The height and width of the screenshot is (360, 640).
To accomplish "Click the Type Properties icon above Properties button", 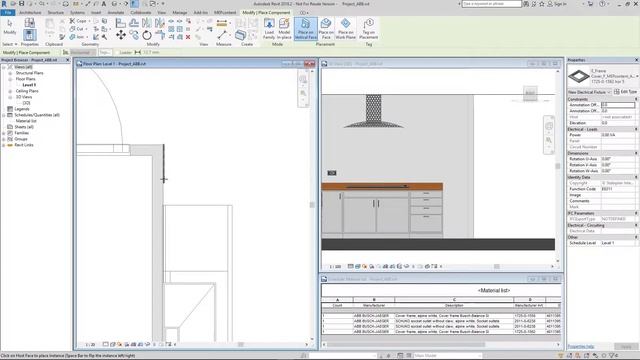I will tap(29, 23).
